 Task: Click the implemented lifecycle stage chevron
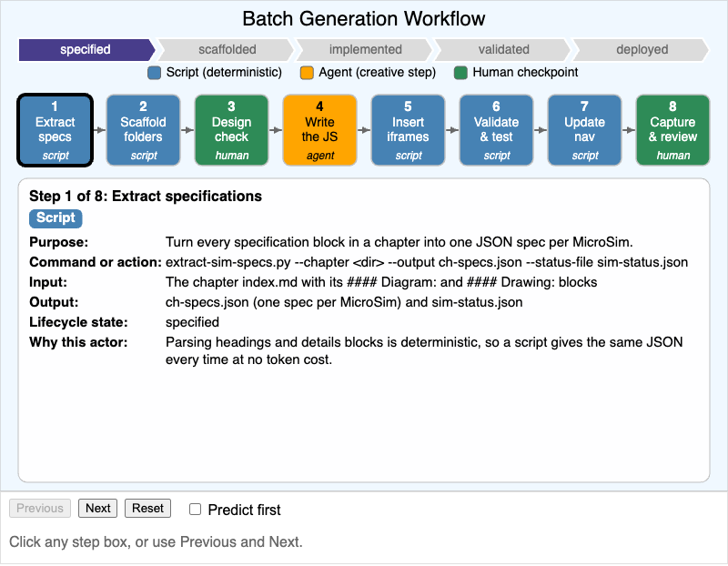(x=365, y=50)
